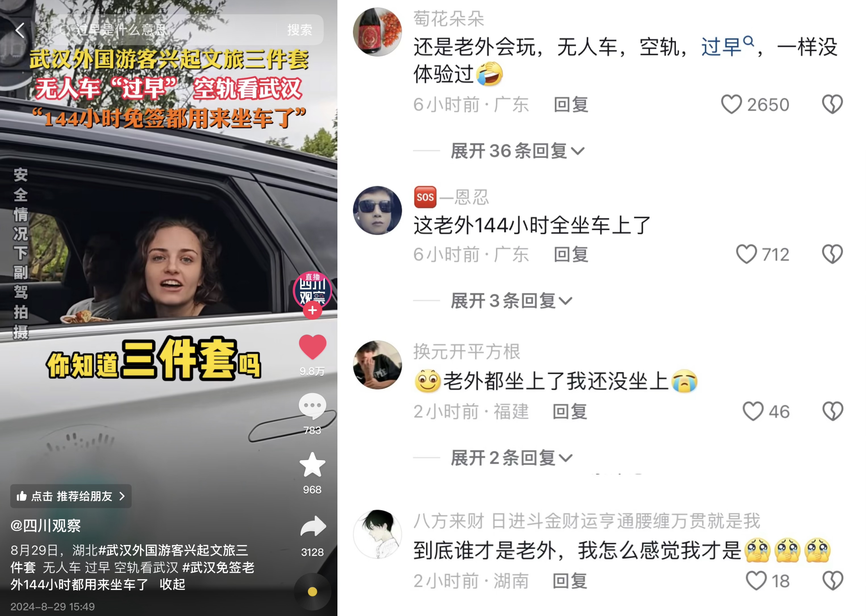Tap the back arrow at top left
Screen dimensions: 866x616
[x=20, y=30]
